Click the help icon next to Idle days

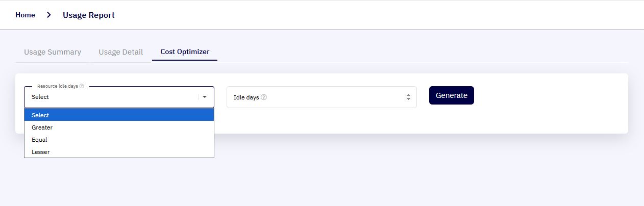click(x=264, y=97)
